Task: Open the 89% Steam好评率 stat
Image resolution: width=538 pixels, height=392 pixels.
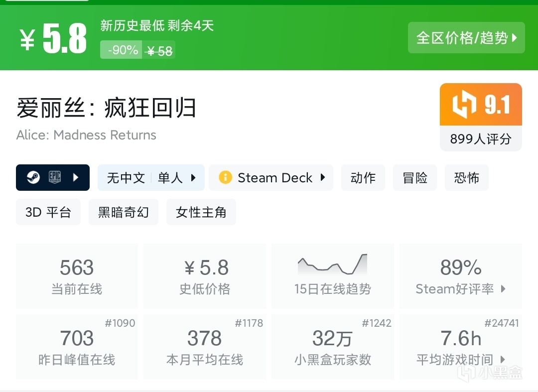Action: click(x=461, y=276)
